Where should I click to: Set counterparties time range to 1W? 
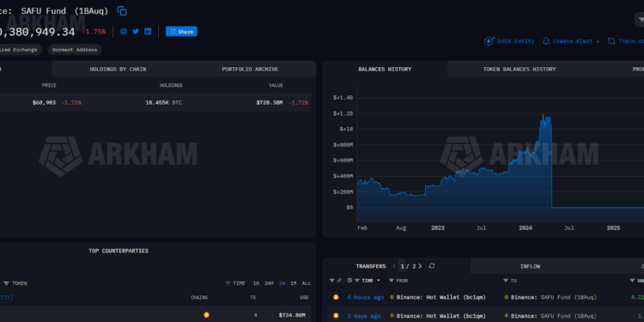click(282, 283)
